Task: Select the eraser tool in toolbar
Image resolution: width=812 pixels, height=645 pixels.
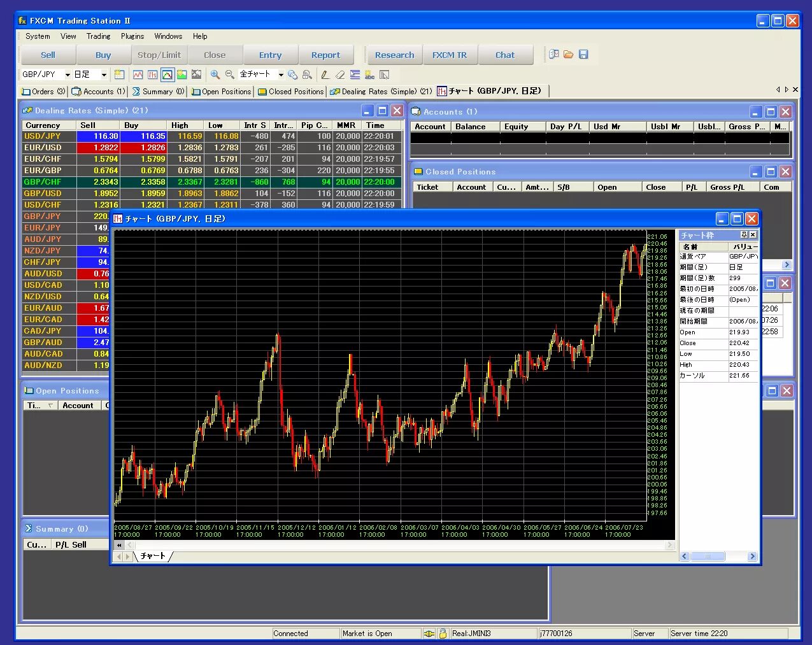Action: click(340, 74)
